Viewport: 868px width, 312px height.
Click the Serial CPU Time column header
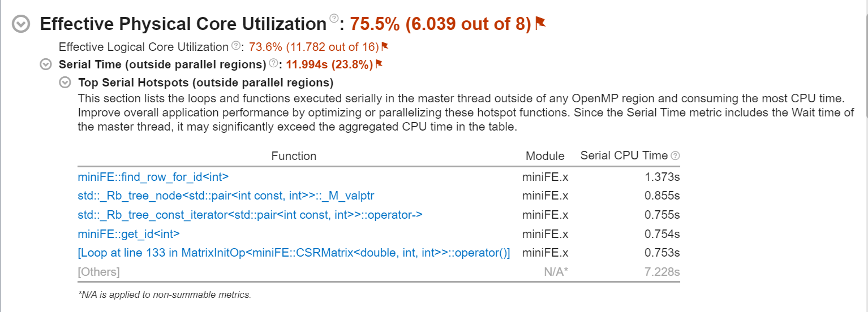[625, 156]
